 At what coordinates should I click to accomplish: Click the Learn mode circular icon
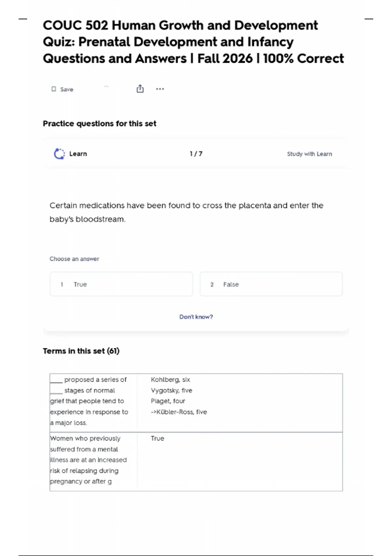[x=59, y=154]
